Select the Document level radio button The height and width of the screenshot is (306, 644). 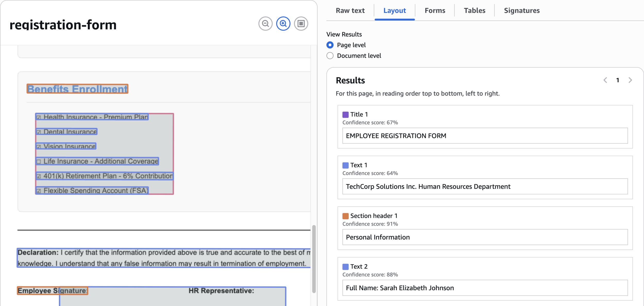pyautogui.click(x=330, y=56)
